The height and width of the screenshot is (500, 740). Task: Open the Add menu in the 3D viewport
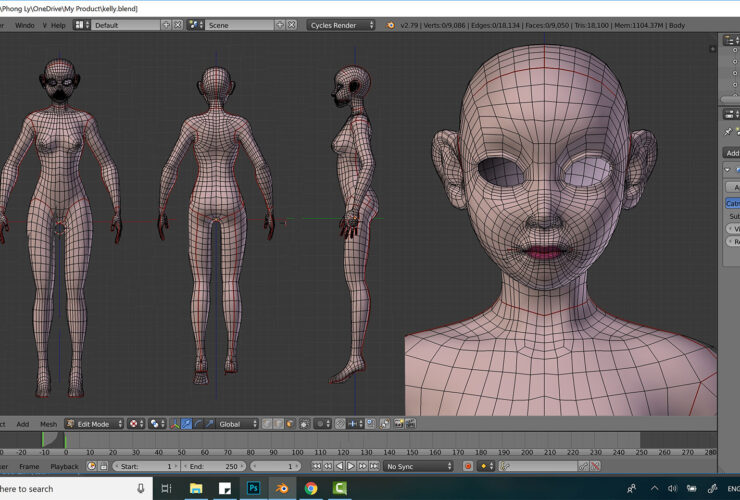click(x=23, y=424)
